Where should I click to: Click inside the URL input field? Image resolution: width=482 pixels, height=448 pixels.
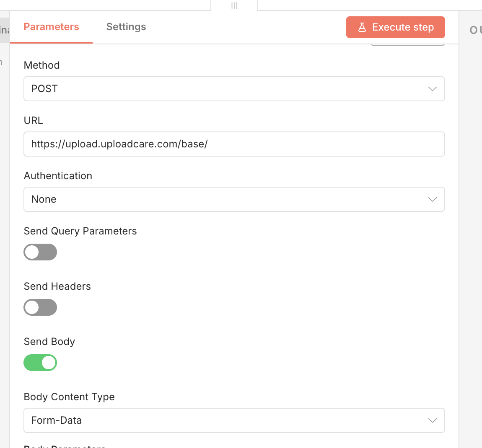(234, 144)
